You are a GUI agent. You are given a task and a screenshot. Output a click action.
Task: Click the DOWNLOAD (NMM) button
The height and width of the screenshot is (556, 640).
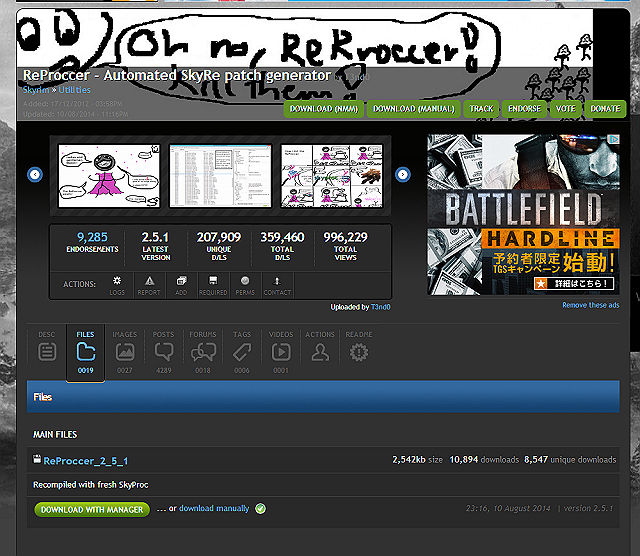tap(323, 109)
